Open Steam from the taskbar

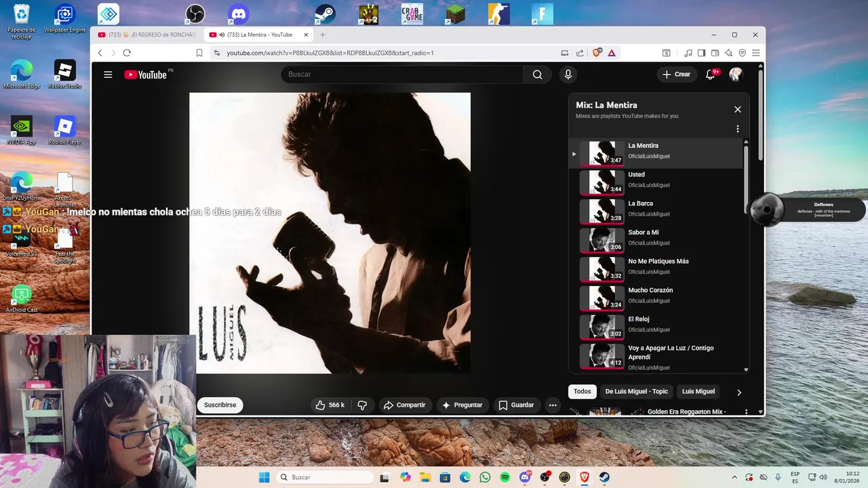(604, 477)
